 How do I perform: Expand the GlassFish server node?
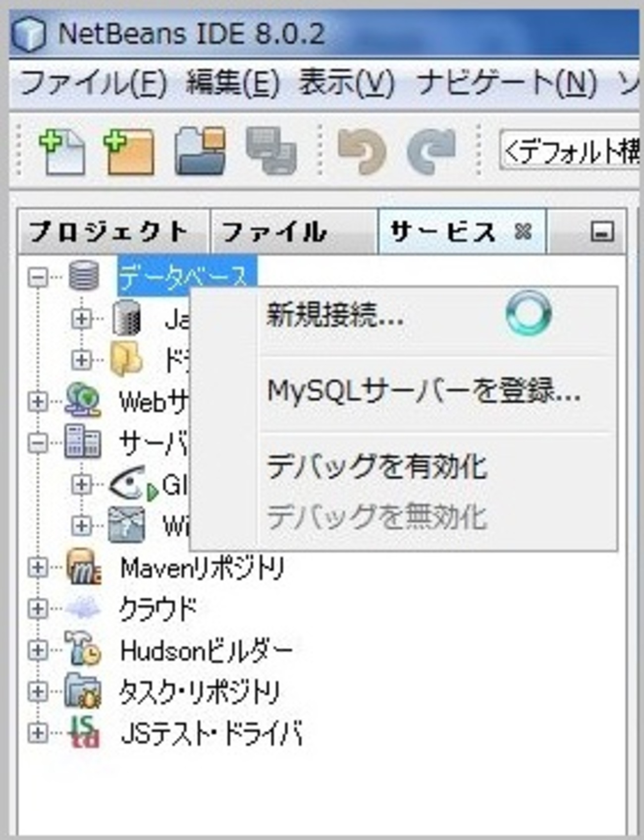point(82,485)
